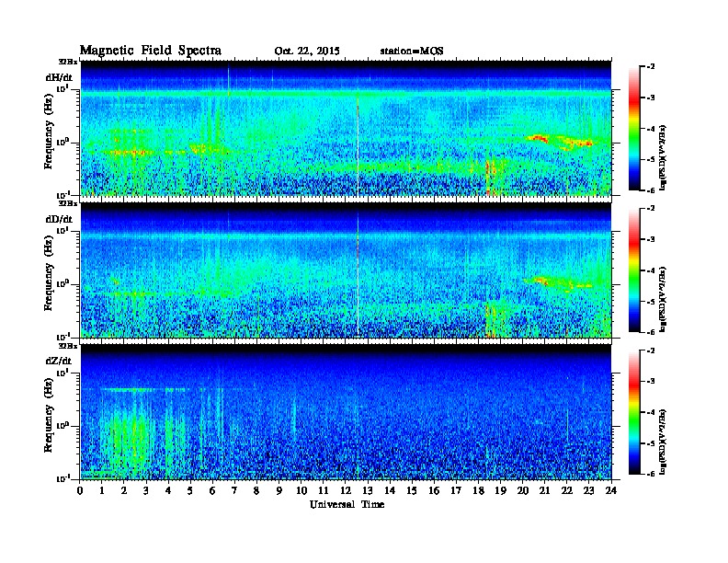This screenshot has height=563, width=728.
Task: Click hour tick label '5' on time axis
Action: point(190,490)
